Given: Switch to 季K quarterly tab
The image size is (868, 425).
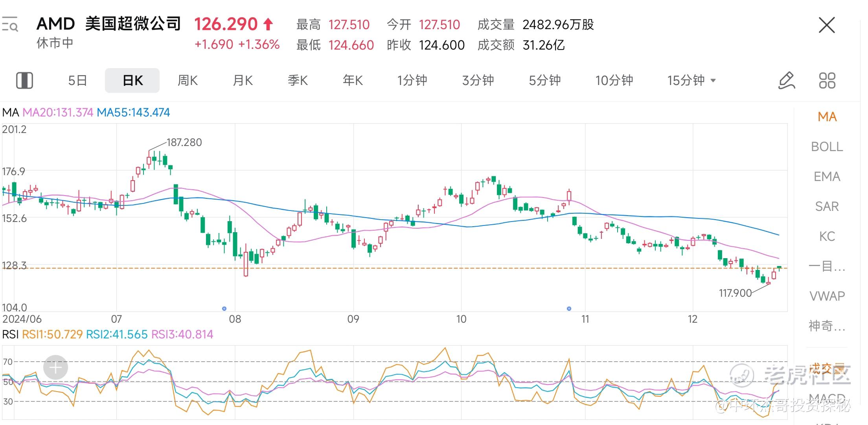Looking at the screenshot, I should pos(298,81).
